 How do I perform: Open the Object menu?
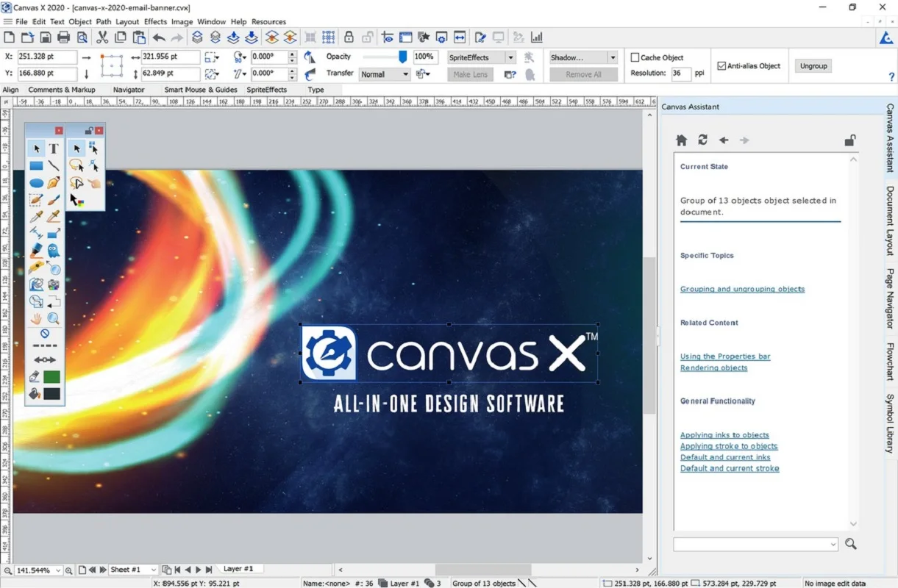(x=80, y=22)
